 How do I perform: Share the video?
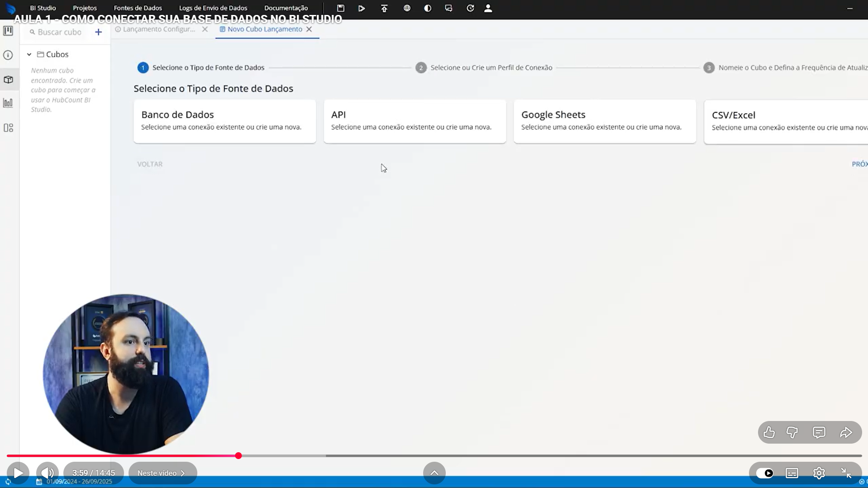tap(846, 432)
